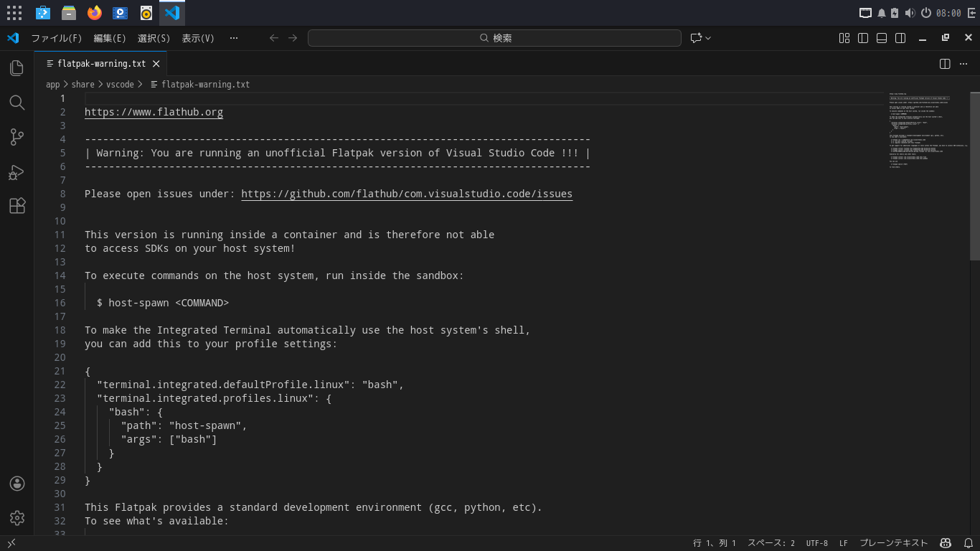This screenshot has width=980, height=551.
Task: Click the editor vertical scrollbar thumb
Action: (x=975, y=176)
